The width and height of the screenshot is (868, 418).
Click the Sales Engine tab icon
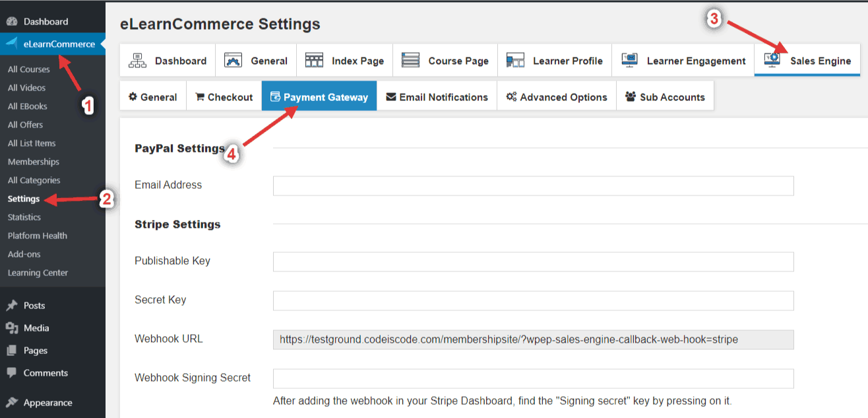(x=772, y=60)
